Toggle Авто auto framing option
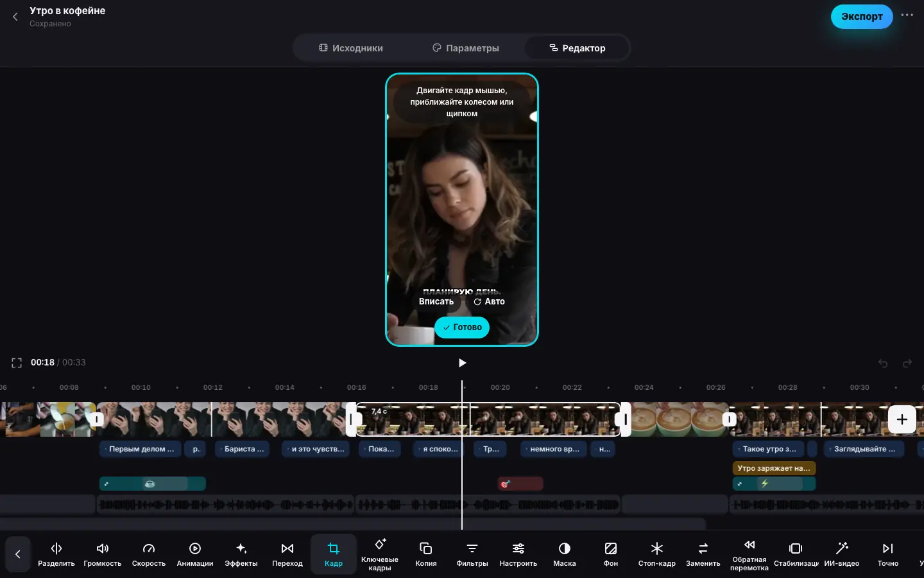Viewport: 924px width, 578px height. click(x=490, y=301)
